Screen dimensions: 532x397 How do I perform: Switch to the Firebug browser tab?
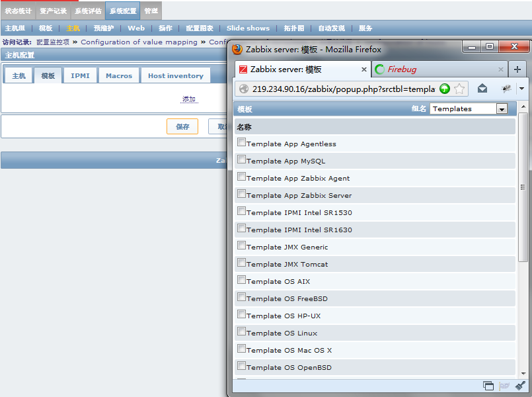(x=439, y=69)
